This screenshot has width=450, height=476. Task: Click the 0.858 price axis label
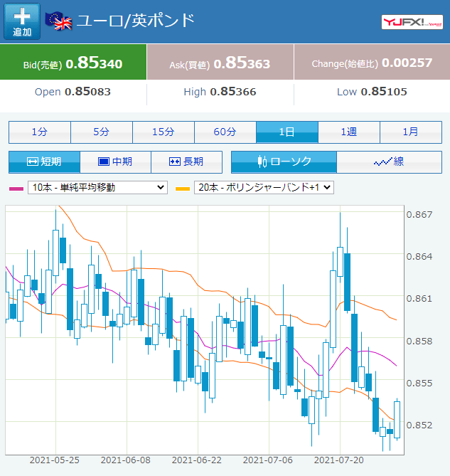pos(419,341)
